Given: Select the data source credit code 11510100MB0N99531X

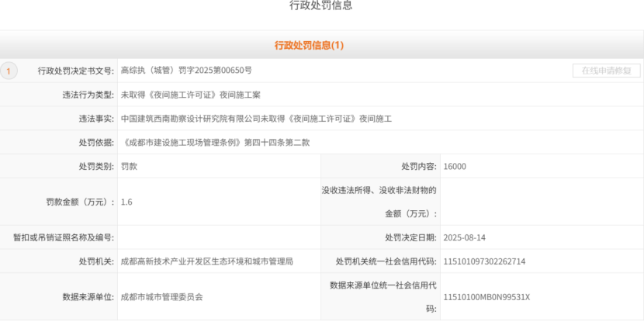Looking at the screenshot, I should tap(486, 296).
